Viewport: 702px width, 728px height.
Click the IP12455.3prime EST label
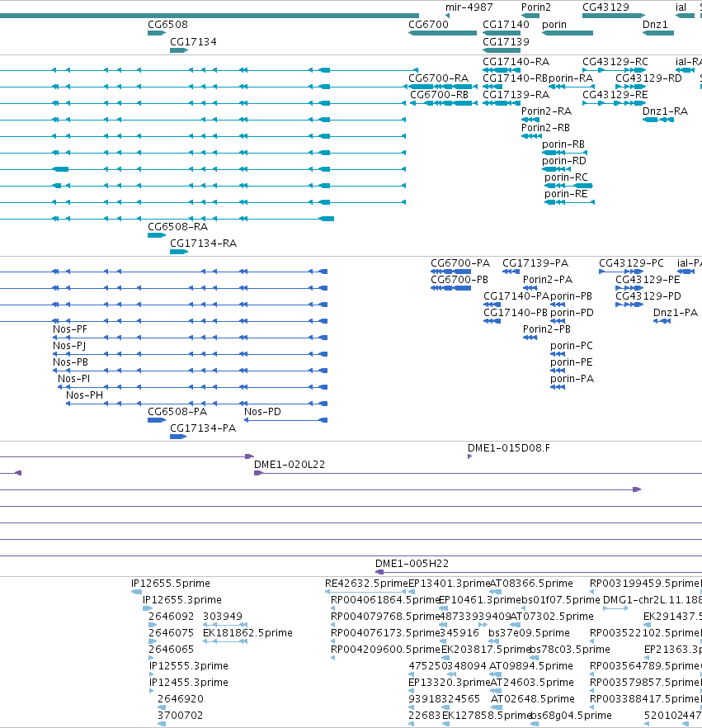pyautogui.click(x=189, y=683)
